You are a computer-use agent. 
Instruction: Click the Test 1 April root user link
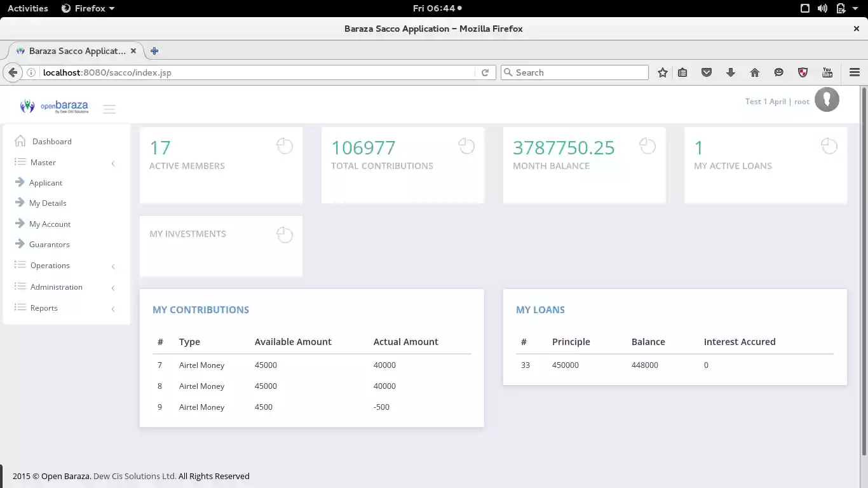pyautogui.click(x=777, y=102)
